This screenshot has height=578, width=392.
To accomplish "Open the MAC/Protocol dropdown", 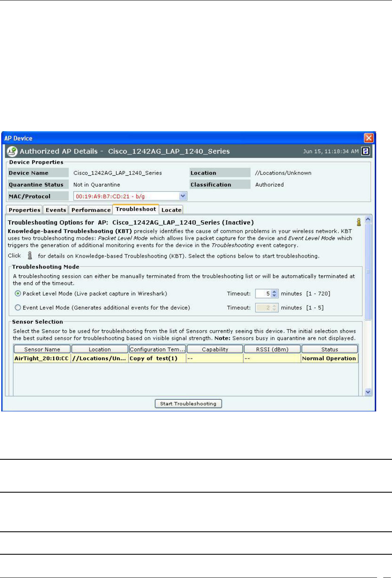I will 183,196.
